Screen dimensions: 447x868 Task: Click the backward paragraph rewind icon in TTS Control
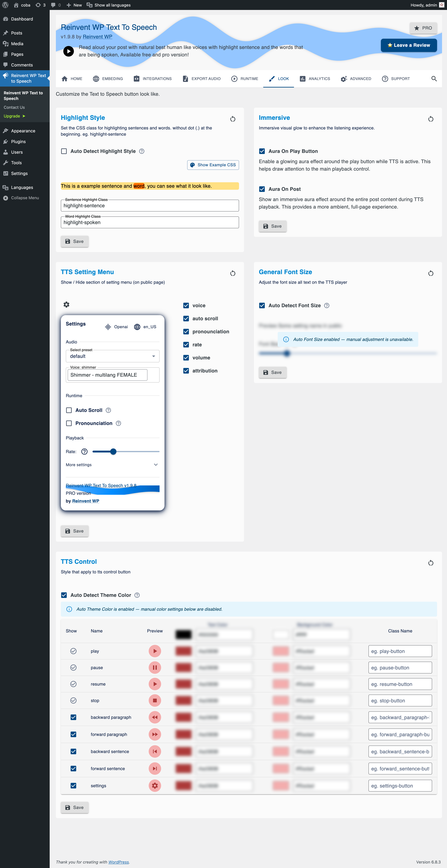click(155, 717)
